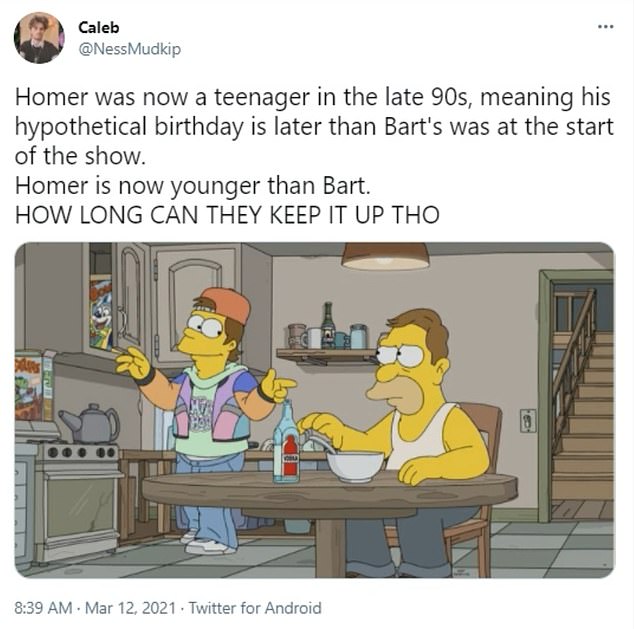Click the wall shelf holding mugs and bottle
Screen dimensions: 634x629
point(328,355)
